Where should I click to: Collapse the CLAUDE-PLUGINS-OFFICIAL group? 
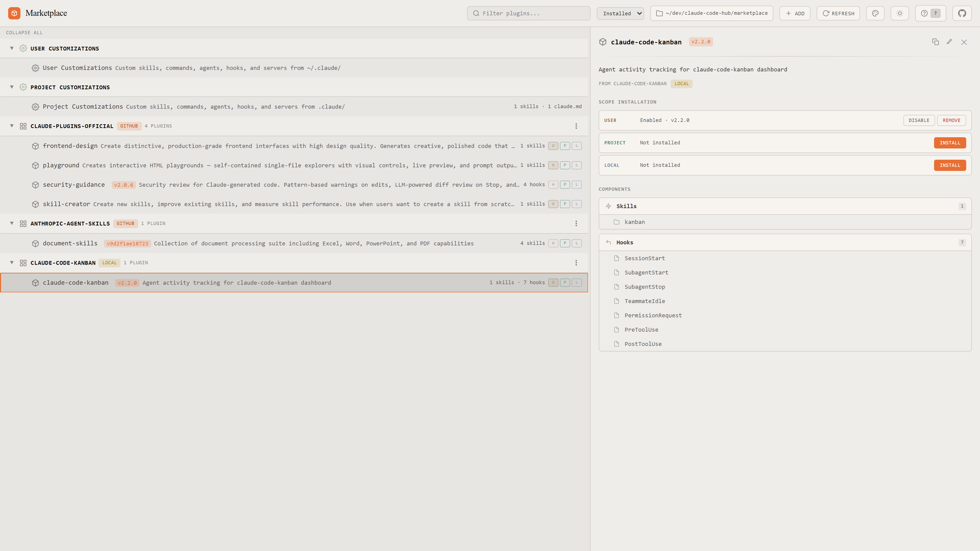12,126
